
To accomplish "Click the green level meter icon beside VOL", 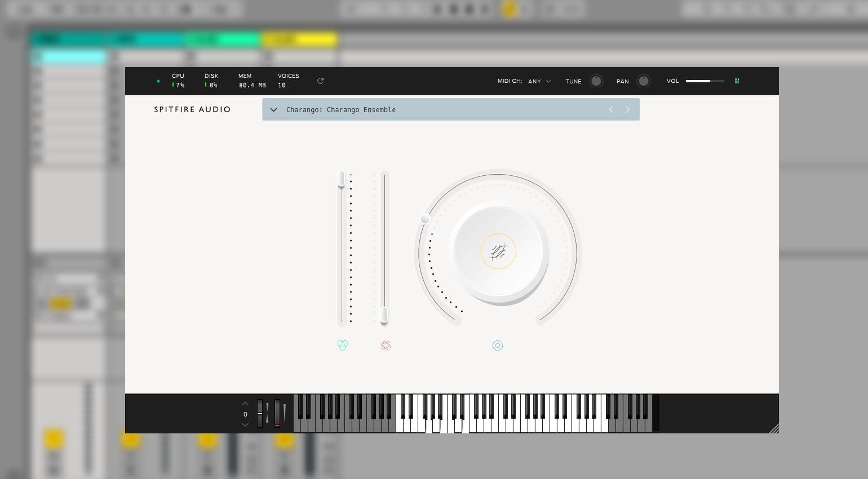I will [x=737, y=81].
